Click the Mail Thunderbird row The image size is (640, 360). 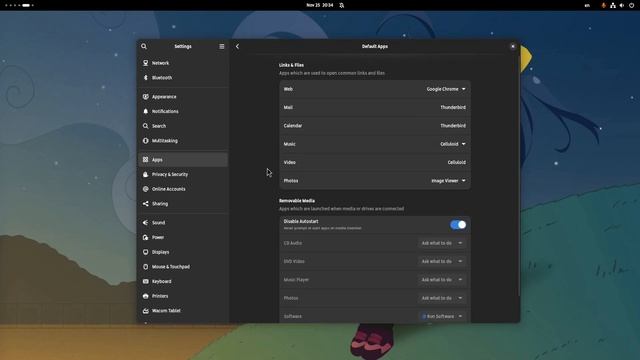click(x=375, y=107)
